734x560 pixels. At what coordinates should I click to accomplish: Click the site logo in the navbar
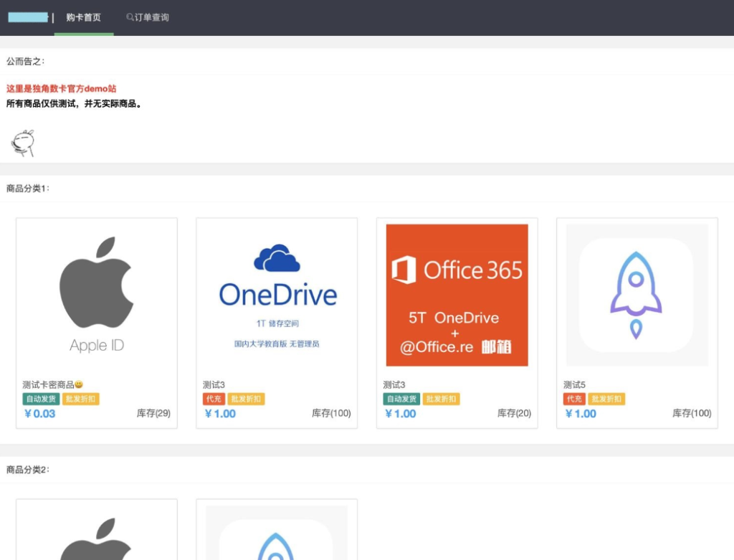[27, 16]
